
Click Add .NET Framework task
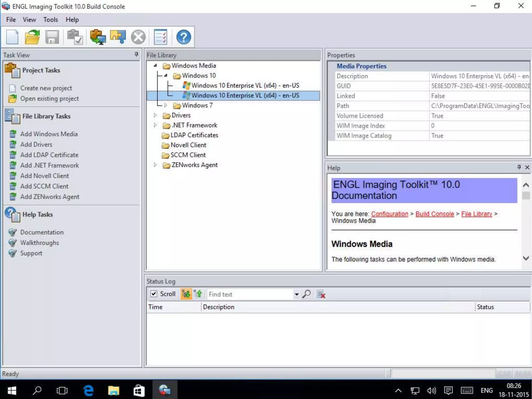[x=50, y=165]
